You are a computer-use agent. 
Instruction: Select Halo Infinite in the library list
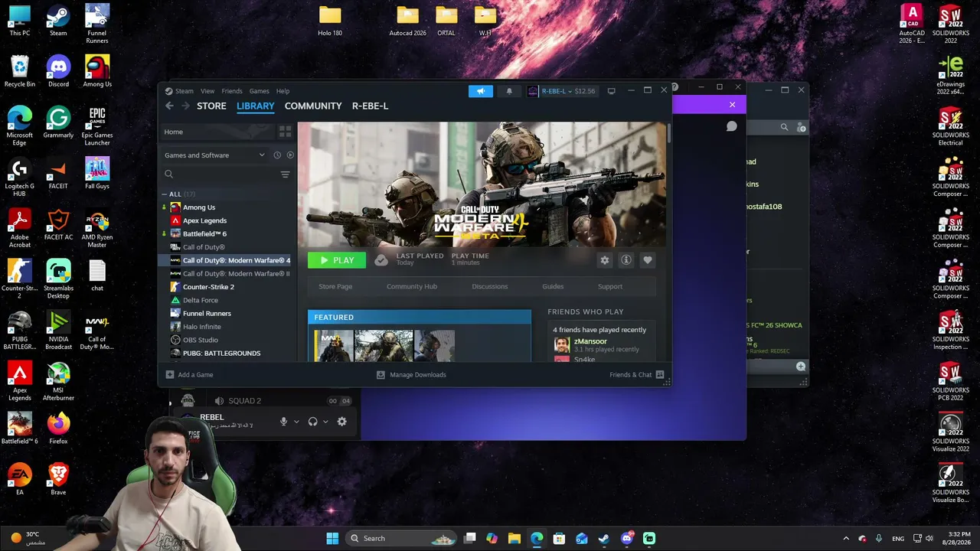coord(201,327)
